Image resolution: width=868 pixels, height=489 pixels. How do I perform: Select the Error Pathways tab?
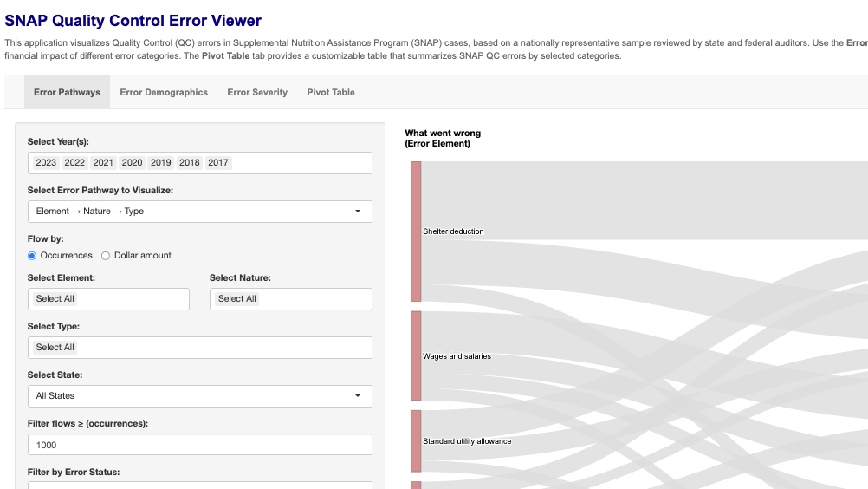[67, 92]
